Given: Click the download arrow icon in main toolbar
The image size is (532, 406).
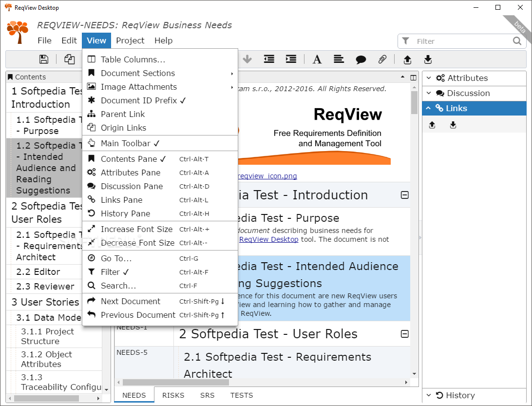Looking at the screenshot, I should (x=428, y=59).
